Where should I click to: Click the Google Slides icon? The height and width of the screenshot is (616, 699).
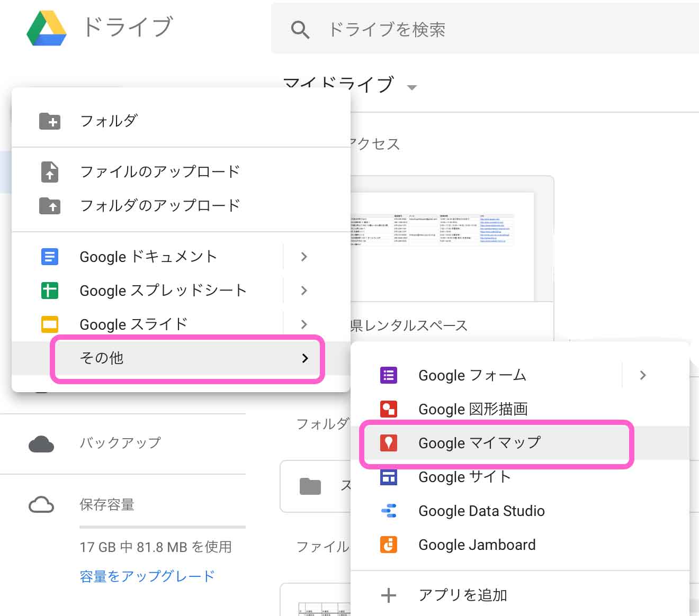click(50, 324)
